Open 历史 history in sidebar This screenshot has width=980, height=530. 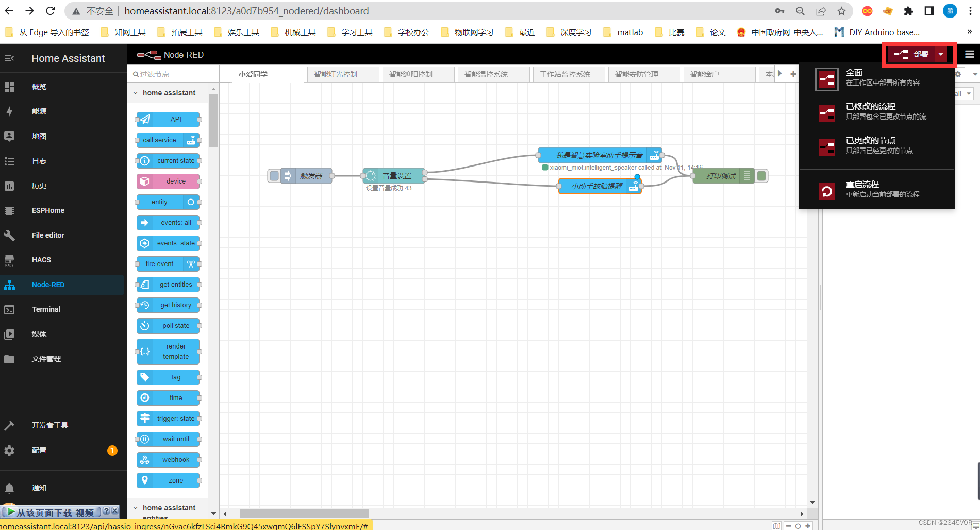click(x=62, y=186)
